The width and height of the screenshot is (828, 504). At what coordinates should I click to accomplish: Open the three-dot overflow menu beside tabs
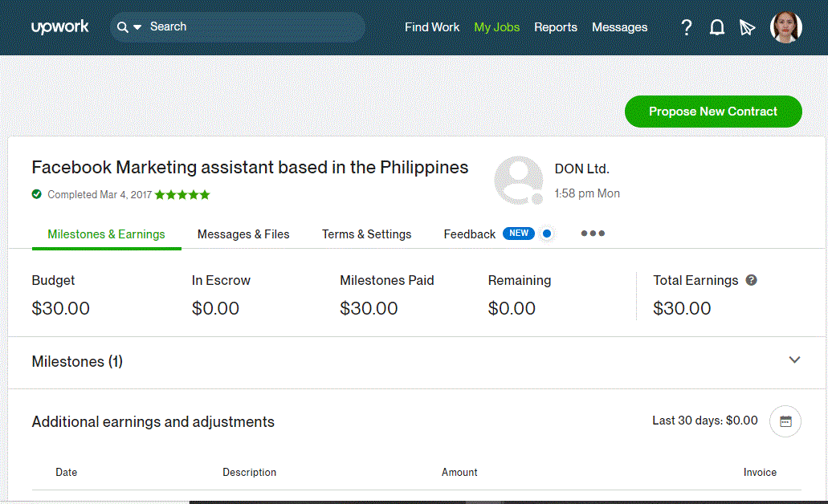click(x=593, y=234)
